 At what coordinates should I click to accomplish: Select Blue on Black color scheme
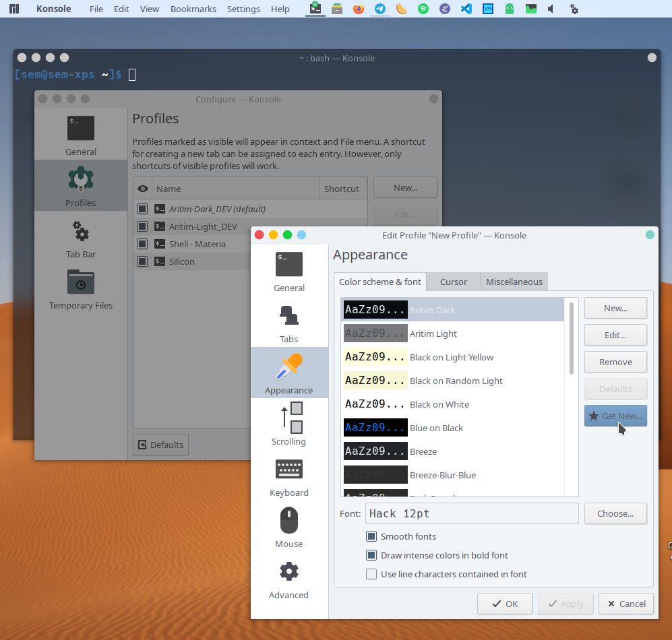point(453,428)
